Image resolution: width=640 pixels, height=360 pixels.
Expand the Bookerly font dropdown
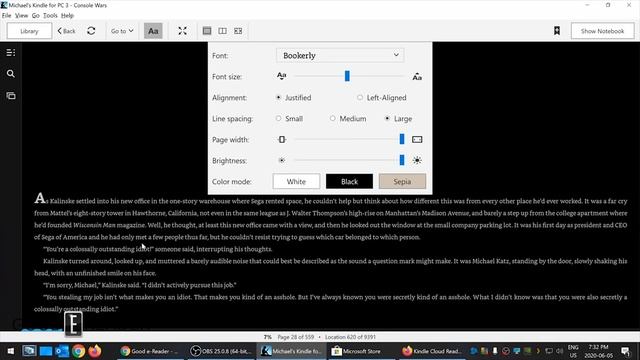coord(340,56)
